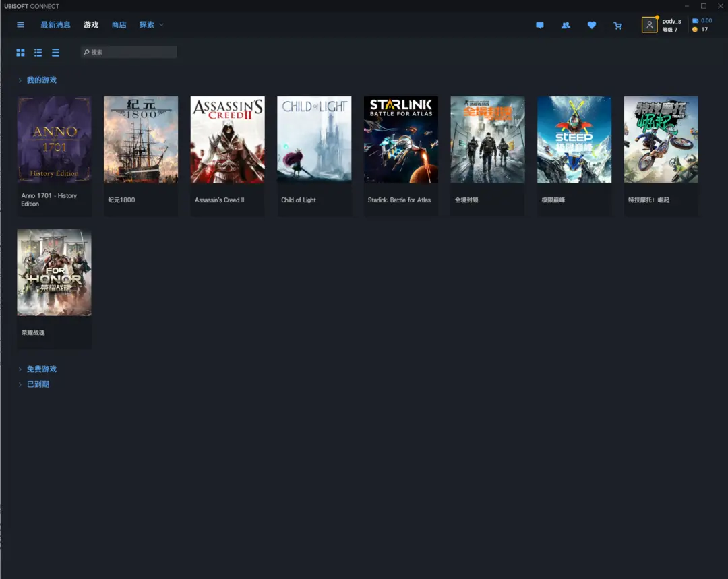
Task: Open Assassin's Creed II cover
Action: click(228, 140)
